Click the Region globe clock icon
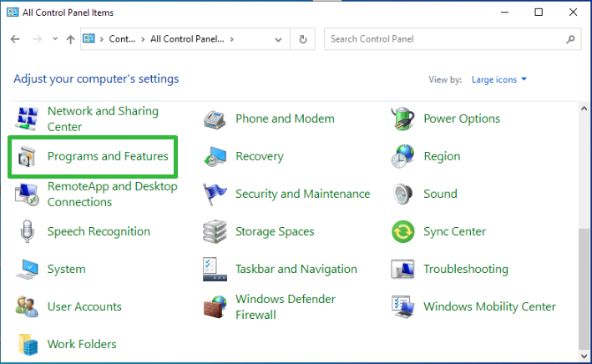Viewport: 592px width, 364px height. pyautogui.click(x=402, y=156)
